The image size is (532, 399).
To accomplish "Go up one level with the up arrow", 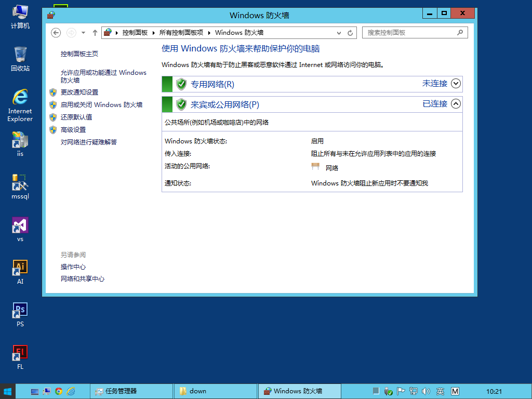I will 95,33.
